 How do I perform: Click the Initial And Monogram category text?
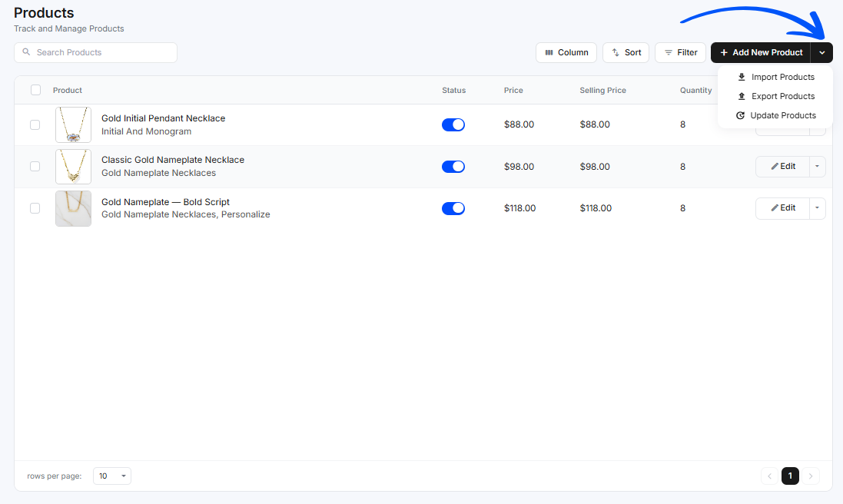tap(146, 131)
